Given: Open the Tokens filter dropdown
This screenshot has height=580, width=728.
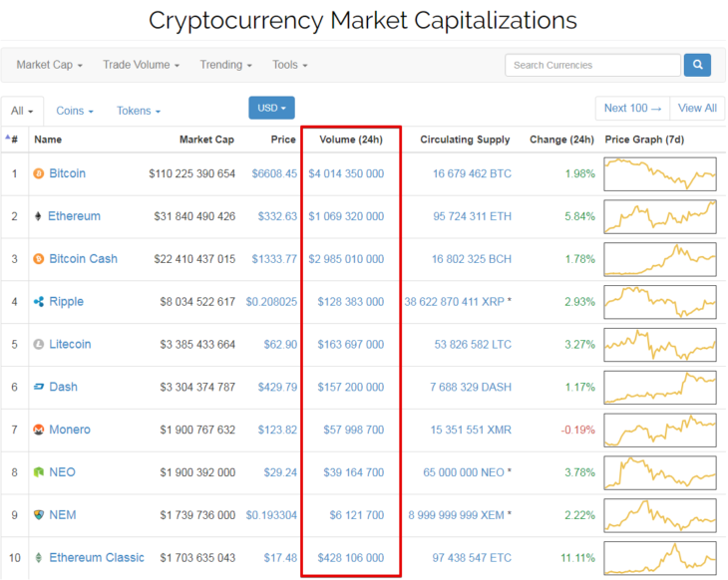Looking at the screenshot, I should [x=139, y=111].
